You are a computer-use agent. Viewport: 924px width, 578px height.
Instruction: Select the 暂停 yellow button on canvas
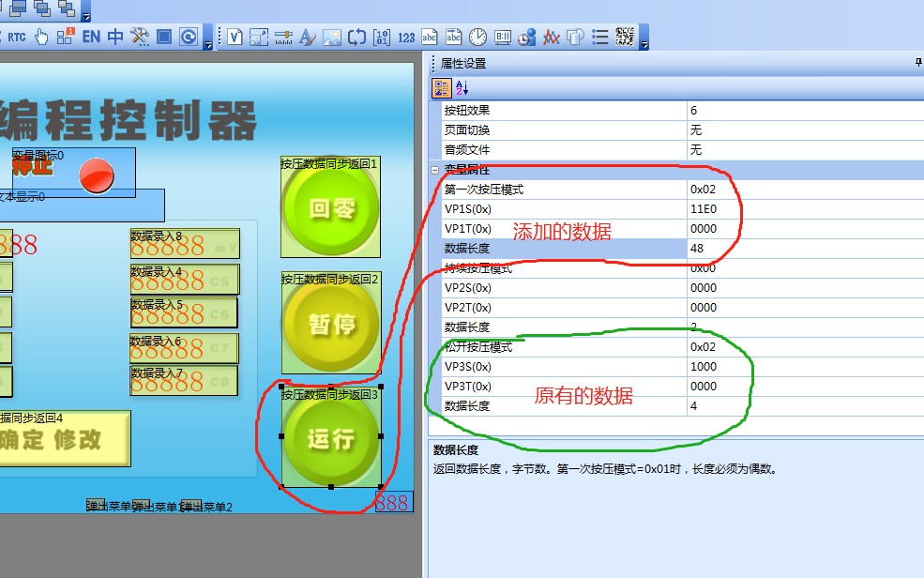coord(331,324)
